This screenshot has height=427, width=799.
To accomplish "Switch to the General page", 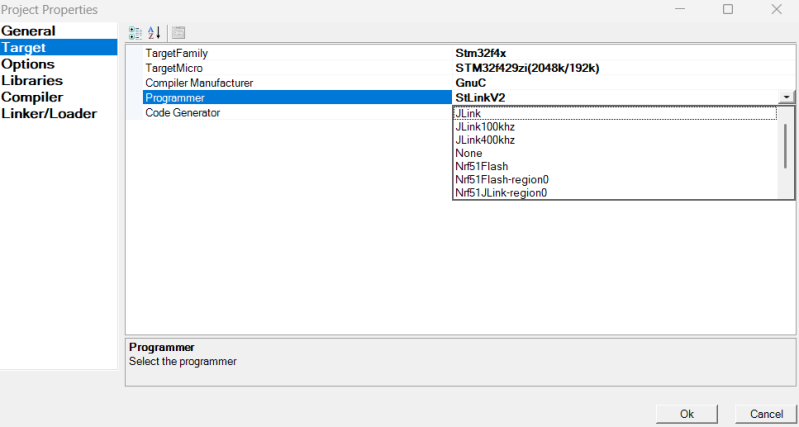I will pos(28,31).
